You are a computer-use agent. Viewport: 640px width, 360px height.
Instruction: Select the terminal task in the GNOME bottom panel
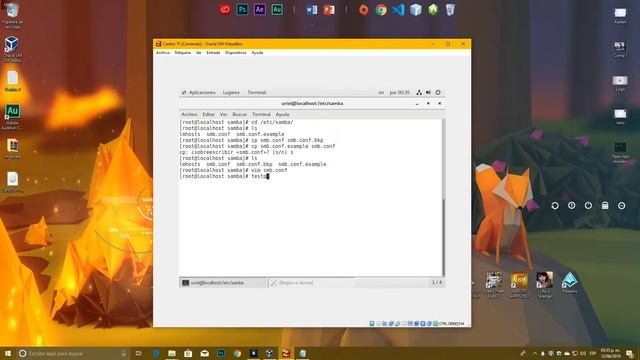(223, 282)
